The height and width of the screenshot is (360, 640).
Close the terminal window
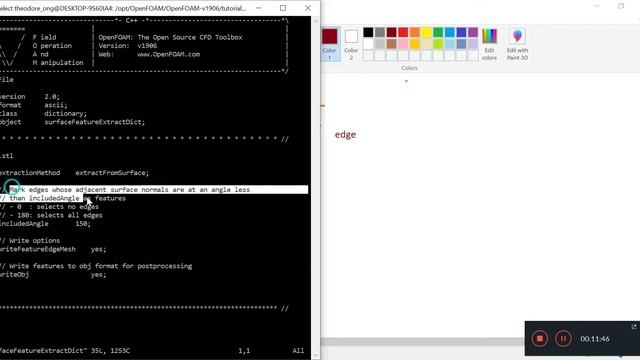point(308,8)
